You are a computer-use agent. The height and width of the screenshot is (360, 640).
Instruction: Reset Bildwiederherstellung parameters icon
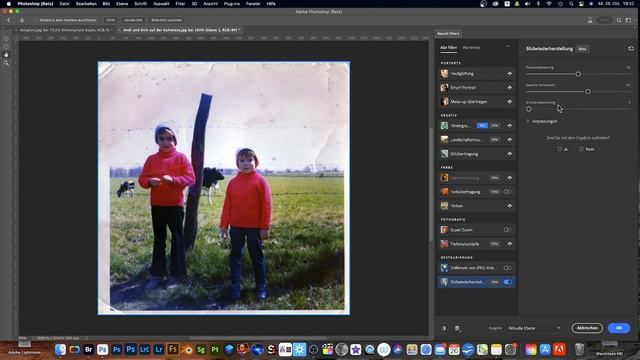click(631, 49)
